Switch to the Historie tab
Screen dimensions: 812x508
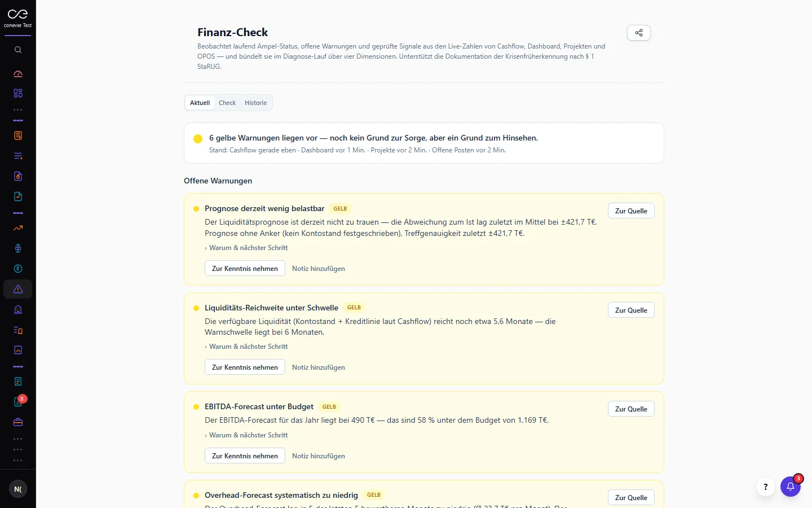click(255, 103)
